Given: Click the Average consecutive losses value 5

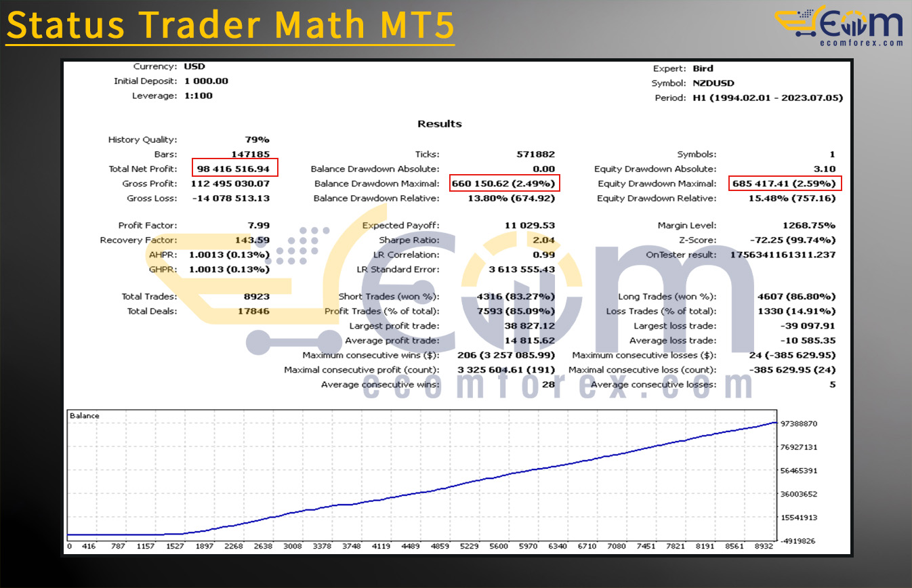Looking at the screenshot, I should 832,385.
